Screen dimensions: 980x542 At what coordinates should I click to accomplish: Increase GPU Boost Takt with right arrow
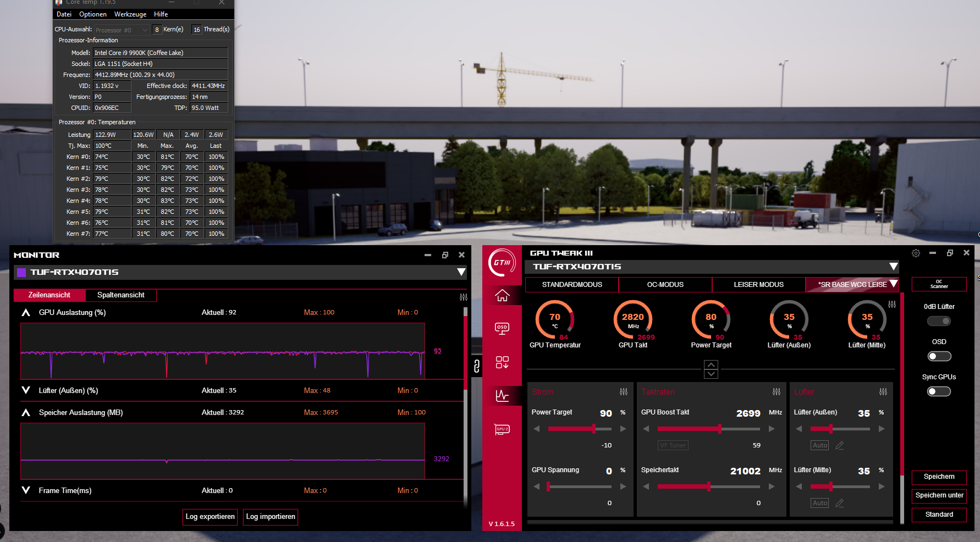772,429
